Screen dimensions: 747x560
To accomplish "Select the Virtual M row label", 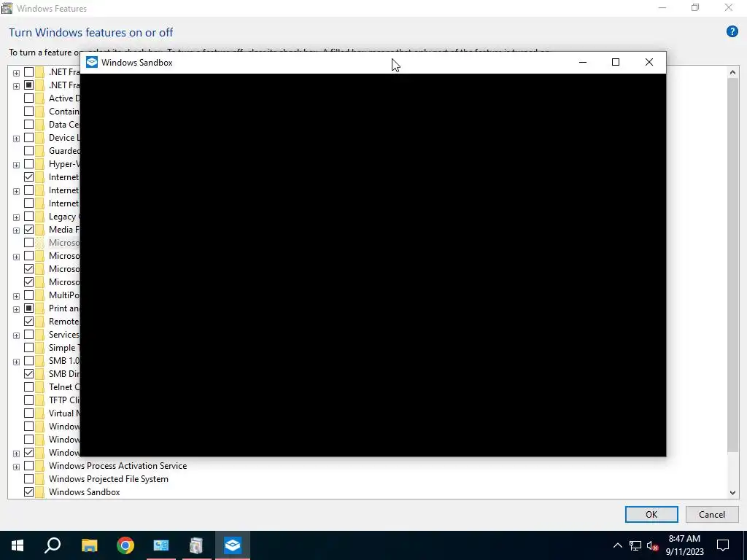I will coord(64,413).
